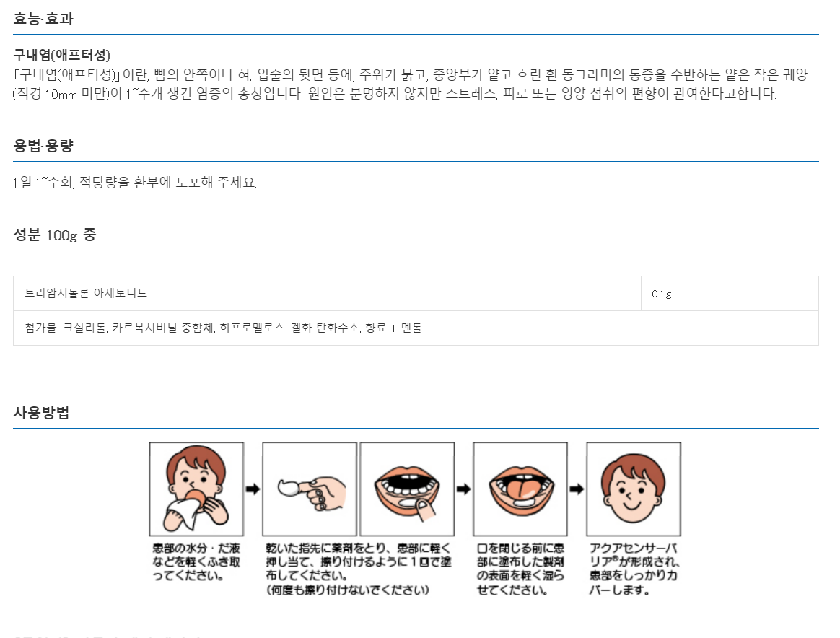
Task: Click the finger applying ointment inside mouth image
Action: coord(407,489)
